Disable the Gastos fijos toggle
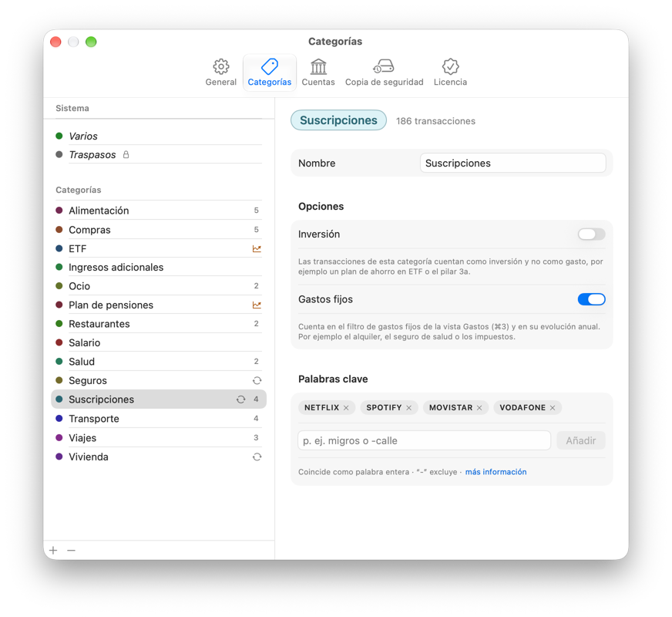 point(591,299)
